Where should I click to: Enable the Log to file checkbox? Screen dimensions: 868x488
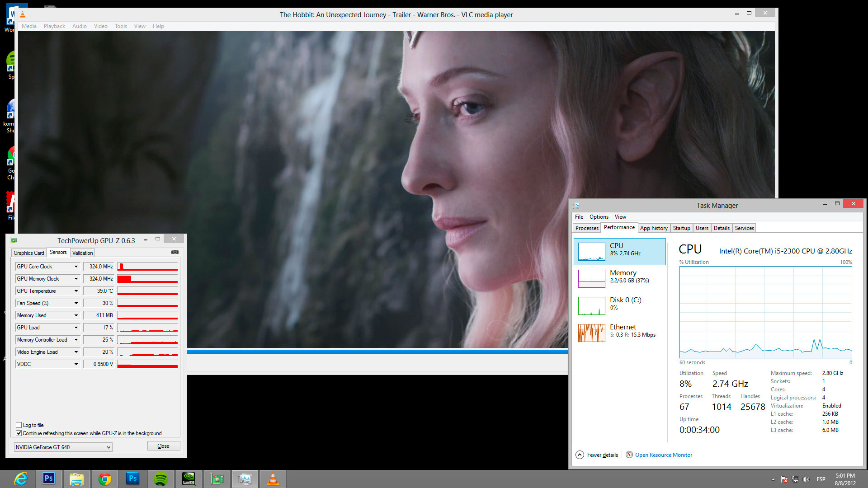[19, 425]
